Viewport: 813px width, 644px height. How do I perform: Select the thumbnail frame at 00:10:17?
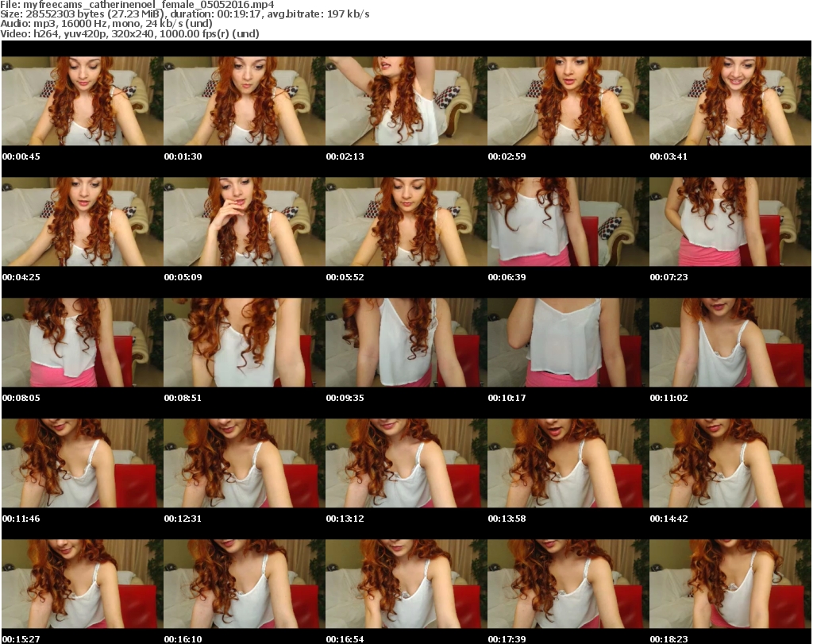[568, 342]
